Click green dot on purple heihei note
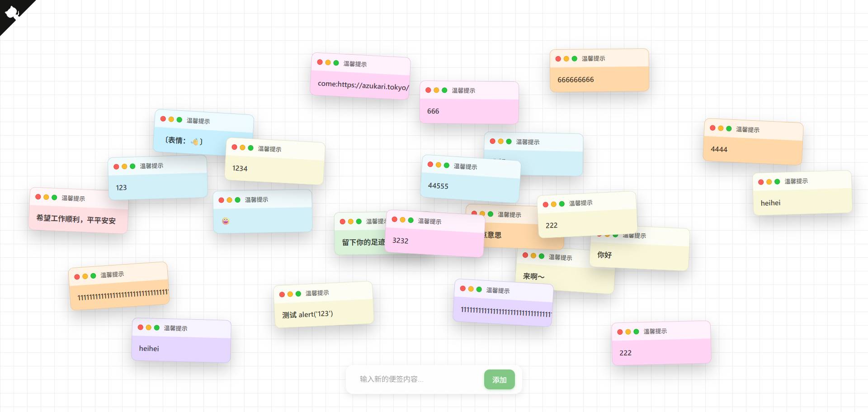Image resolution: width=868 pixels, height=412 pixels. pos(157,327)
